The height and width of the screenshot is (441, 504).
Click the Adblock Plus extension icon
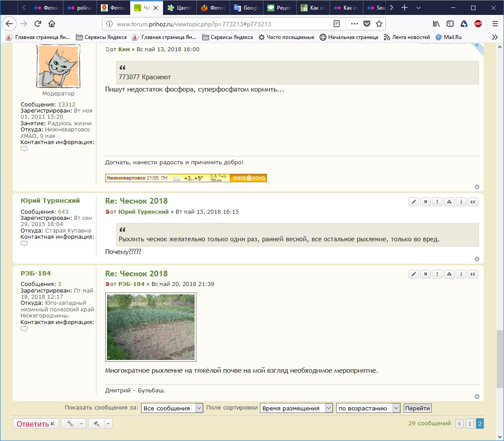(x=478, y=24)
